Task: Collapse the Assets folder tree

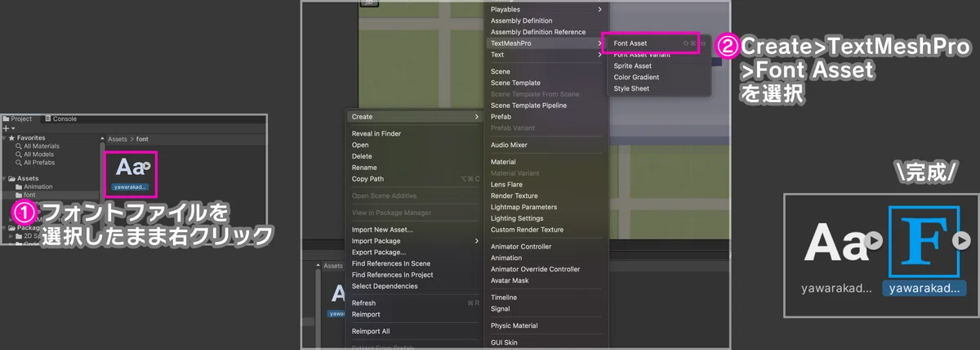Action: click(4, 178)
